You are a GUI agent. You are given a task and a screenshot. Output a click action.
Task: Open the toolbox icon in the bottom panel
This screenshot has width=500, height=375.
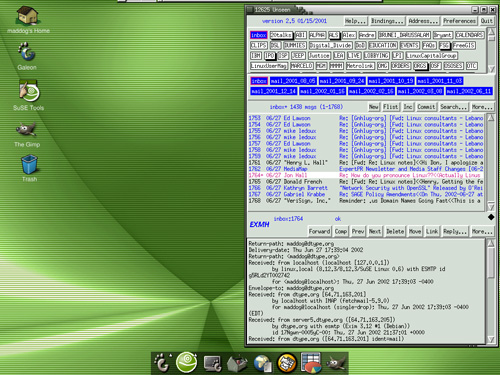(x=237, y=363)
